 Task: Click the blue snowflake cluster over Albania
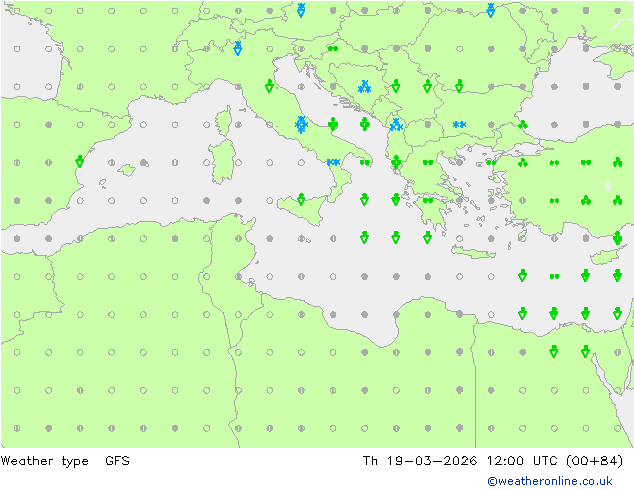[x=396, y=125]
